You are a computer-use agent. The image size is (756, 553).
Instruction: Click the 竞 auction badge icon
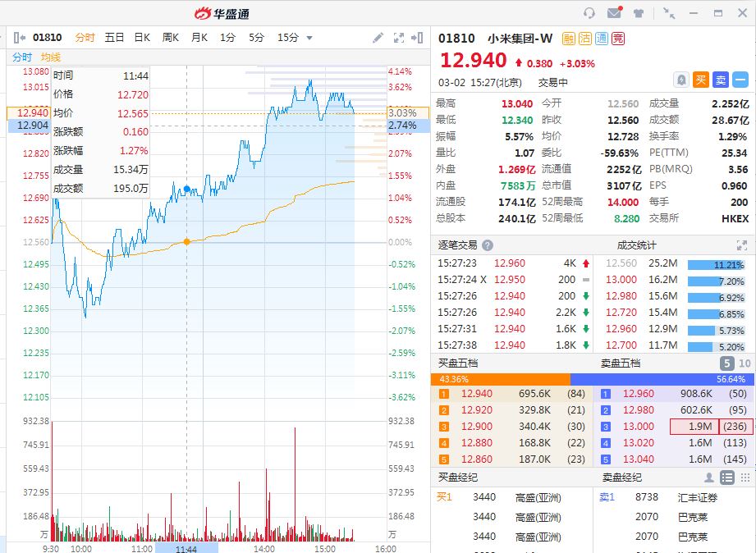point(618,39)
